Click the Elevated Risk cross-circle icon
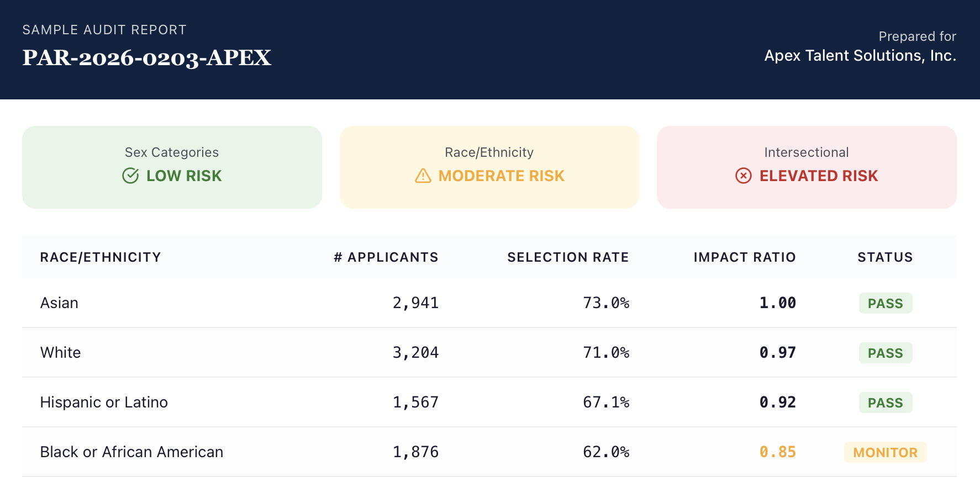The height and width of the screenshot is (498, 980). [743, 176]
